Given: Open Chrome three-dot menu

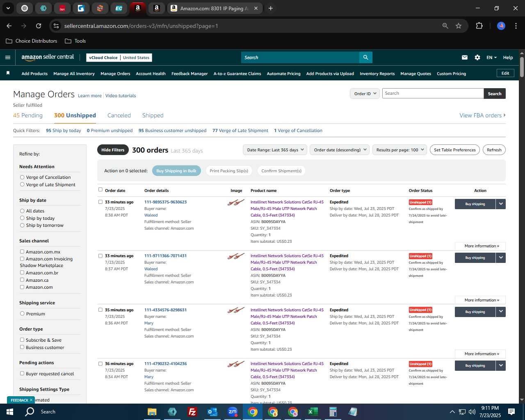Looking at the screenshot, I should pyautogui.click(x=516, y=26).
